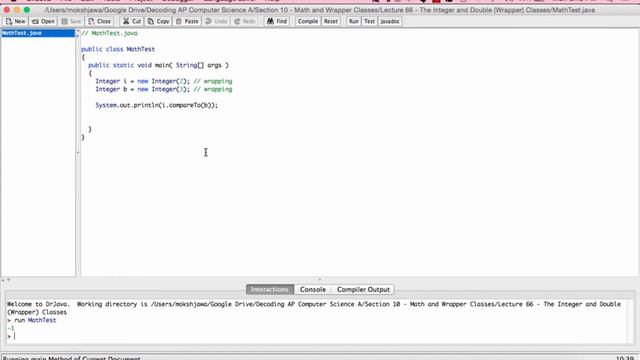Switch to the Compiler Output tab

click(363, 289)
